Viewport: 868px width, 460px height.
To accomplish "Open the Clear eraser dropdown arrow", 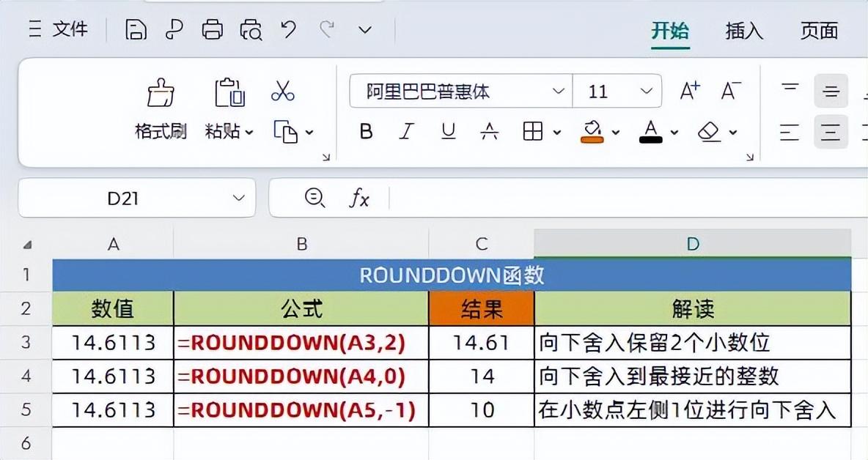I will tap(733, 132).
